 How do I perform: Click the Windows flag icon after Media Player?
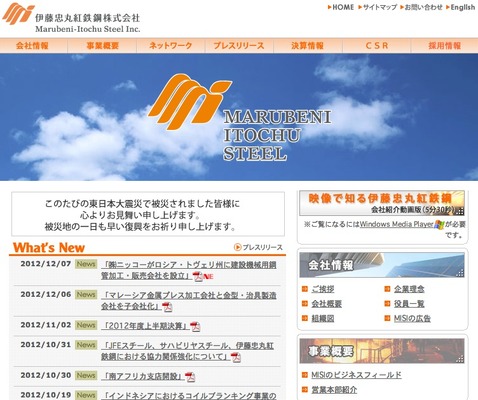439,225
